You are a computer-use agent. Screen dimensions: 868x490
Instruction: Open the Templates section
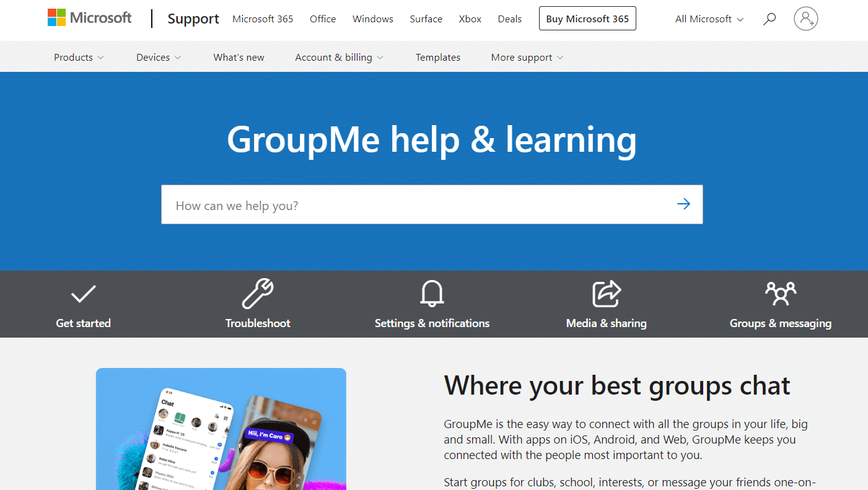437,56
